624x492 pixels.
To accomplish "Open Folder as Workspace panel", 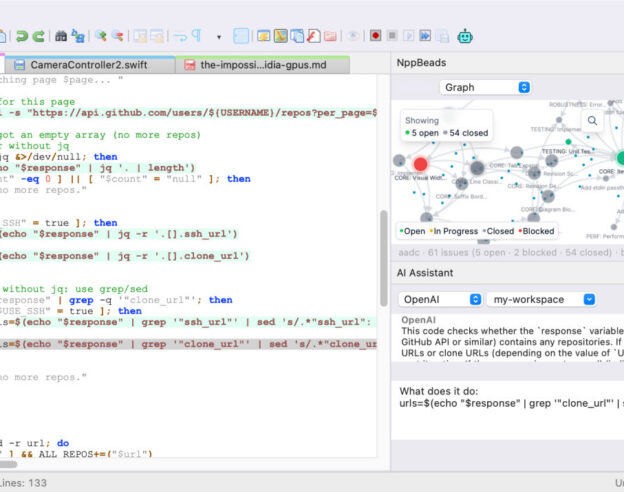I will [x=330, y=36].
